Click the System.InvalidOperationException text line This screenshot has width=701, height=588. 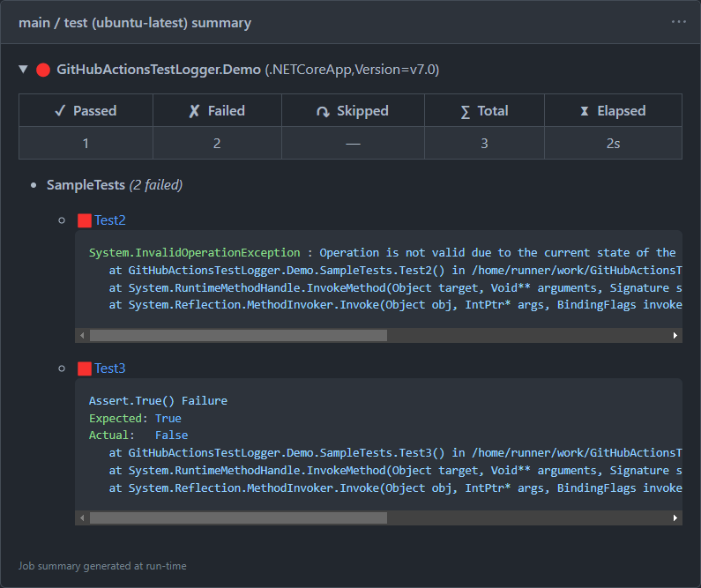point(382,253)
